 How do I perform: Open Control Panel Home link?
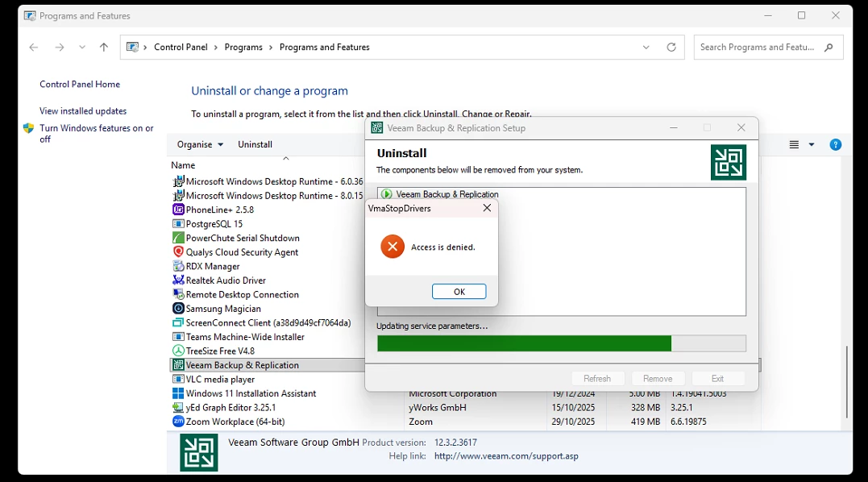click(x=80, y=84)
